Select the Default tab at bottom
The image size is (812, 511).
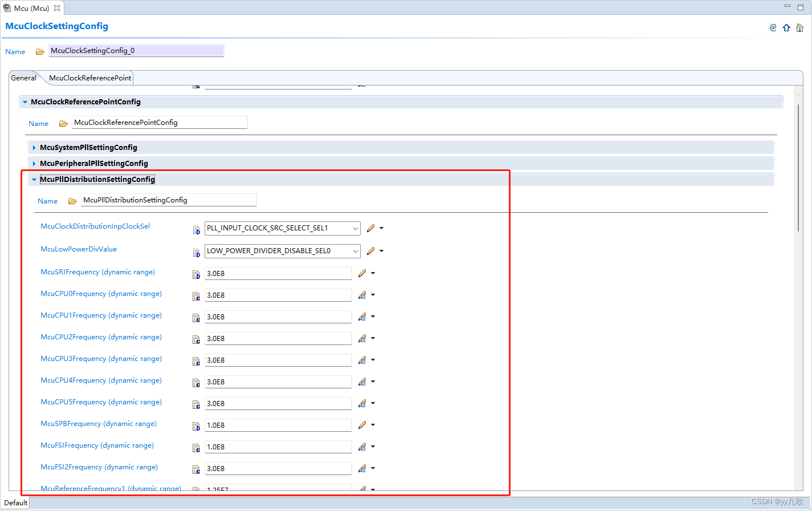[15, 503]
